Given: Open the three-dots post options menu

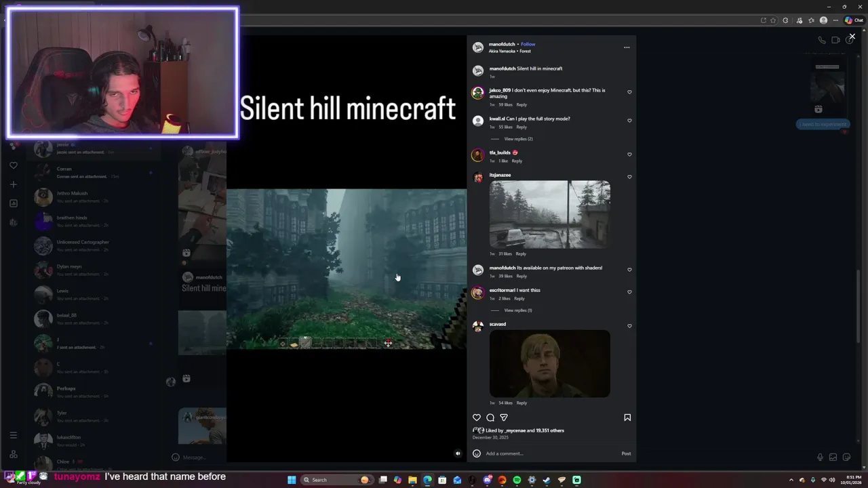Looking at the screenshot, I should click(627, 47).
